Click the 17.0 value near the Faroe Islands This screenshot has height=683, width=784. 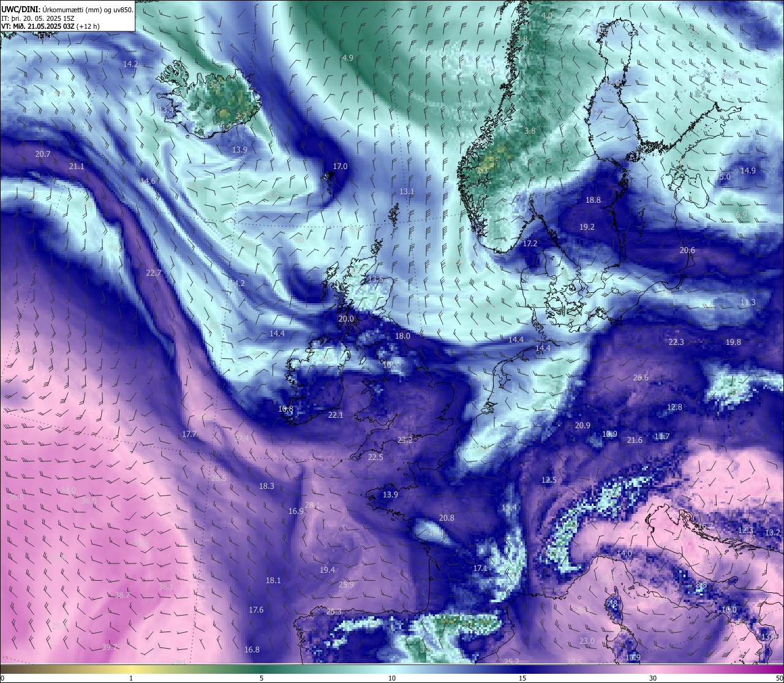tap(340, 167)
